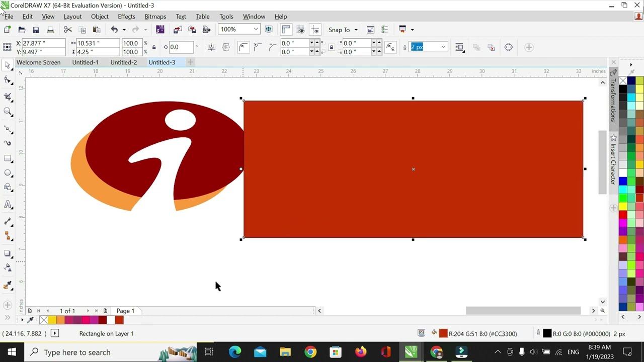Viewport: 644px width, 362px height.
Task: Select Scalloped corner type
Action: [x=258, y=47]
